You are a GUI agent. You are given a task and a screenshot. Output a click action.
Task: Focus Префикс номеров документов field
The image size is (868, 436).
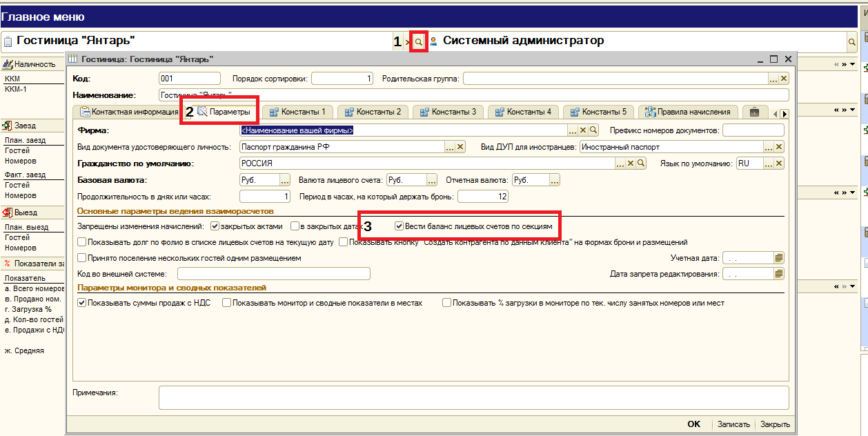point(753,130)
